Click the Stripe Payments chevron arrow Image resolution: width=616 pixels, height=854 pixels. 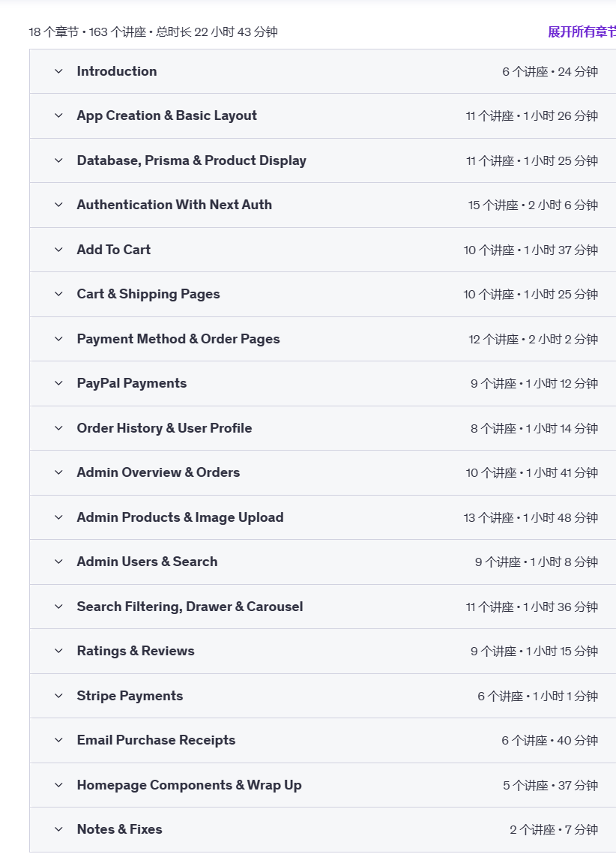pos(58,696)
